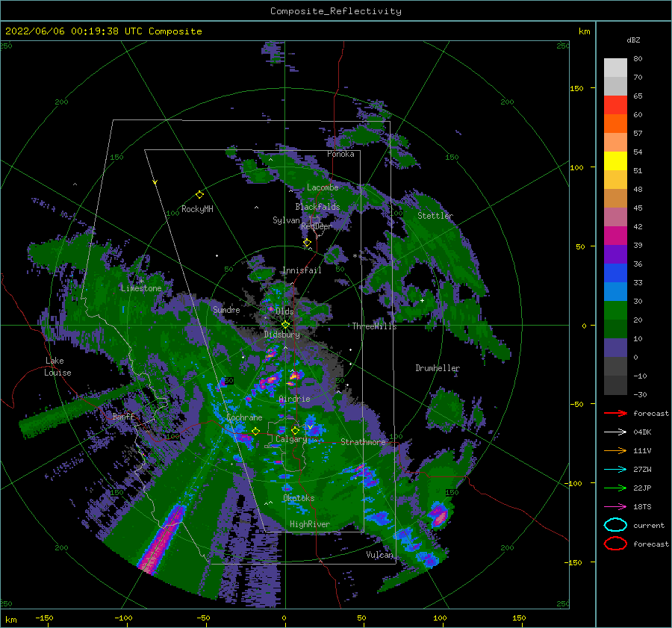Viewport: 672px width, 628px height.
Task: Click the dBZ legend heading
Action: [633, 40]
